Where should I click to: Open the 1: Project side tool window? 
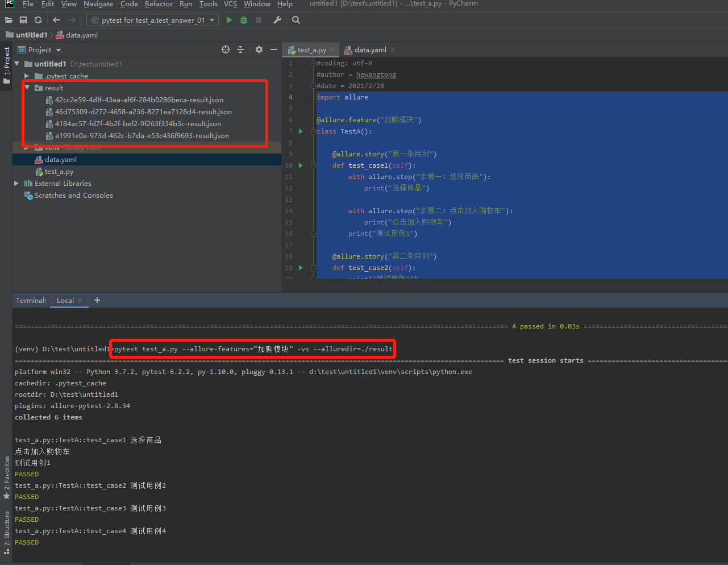point(6,65)
